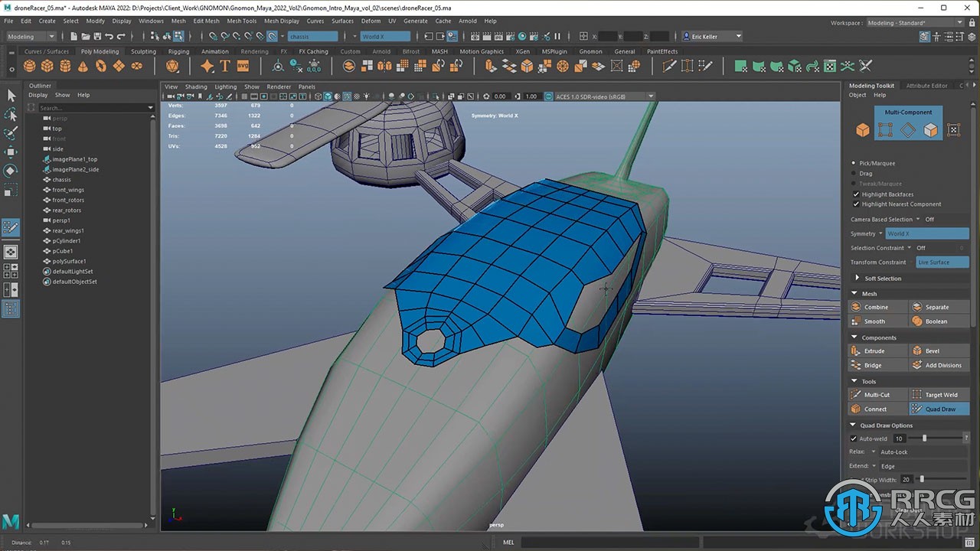Screen dimensions: 980x551
Task: Switch to the Attribute Editor tab
Action: (926, 86)
